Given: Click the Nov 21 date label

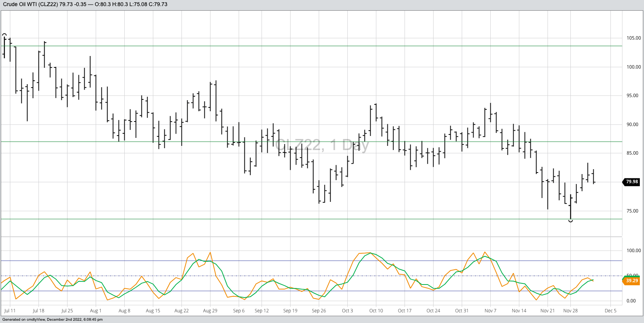Looking at the screenshot, I should tap(548, 311).
